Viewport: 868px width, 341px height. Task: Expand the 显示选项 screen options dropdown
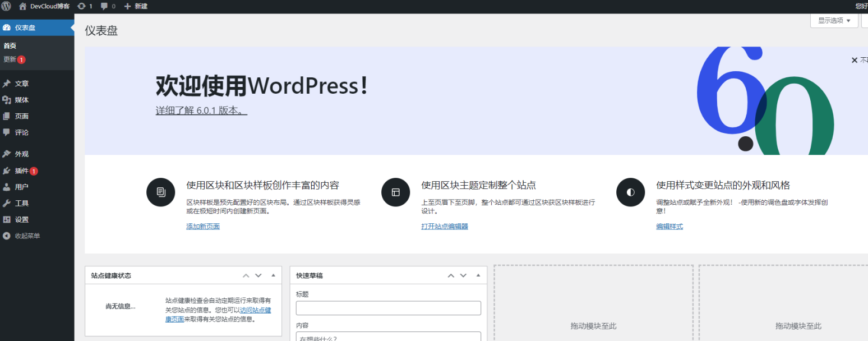[834, 21]
